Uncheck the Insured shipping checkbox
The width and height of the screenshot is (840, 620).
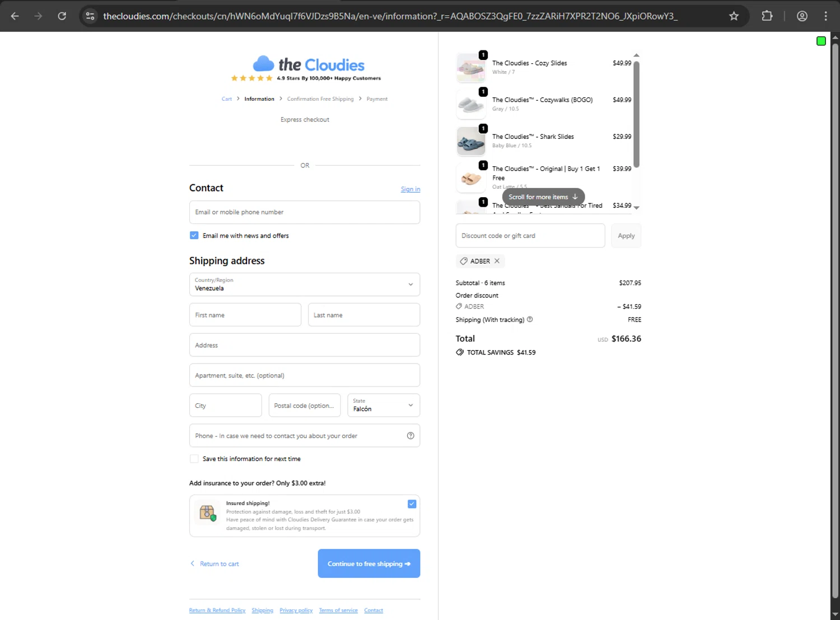[412, 504]
